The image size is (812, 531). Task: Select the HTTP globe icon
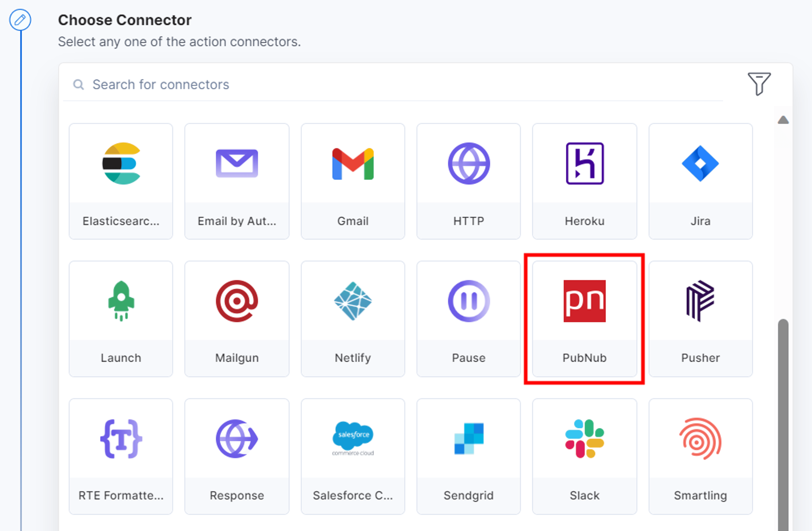(469, 164)
